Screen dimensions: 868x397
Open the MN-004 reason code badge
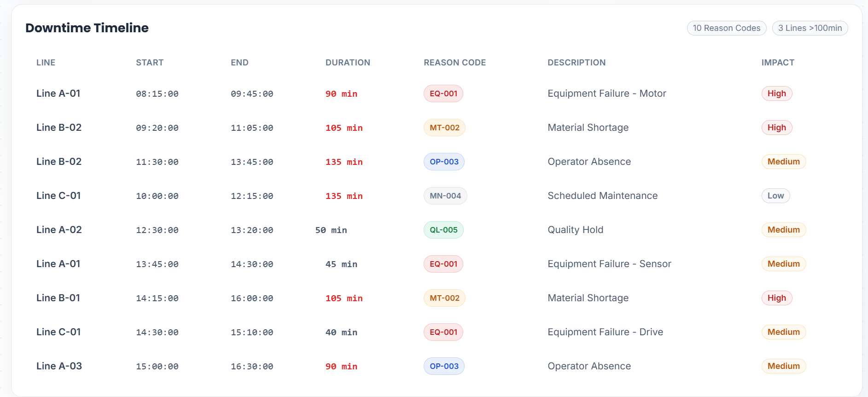445,196
